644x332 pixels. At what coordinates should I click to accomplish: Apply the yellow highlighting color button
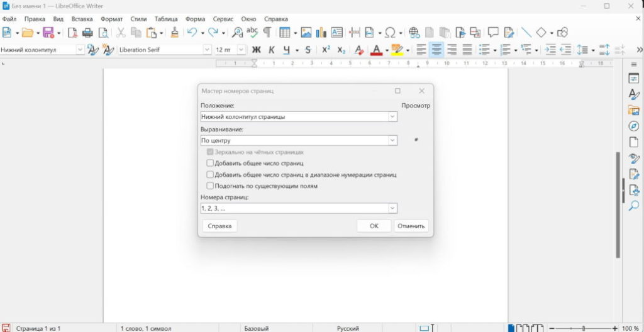pyautogui.click(x=397, y=50)
